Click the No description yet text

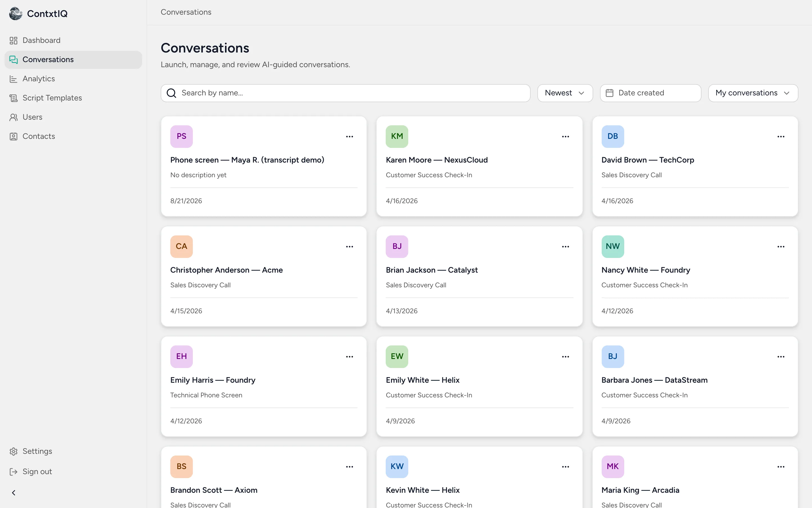pos(198,175)
